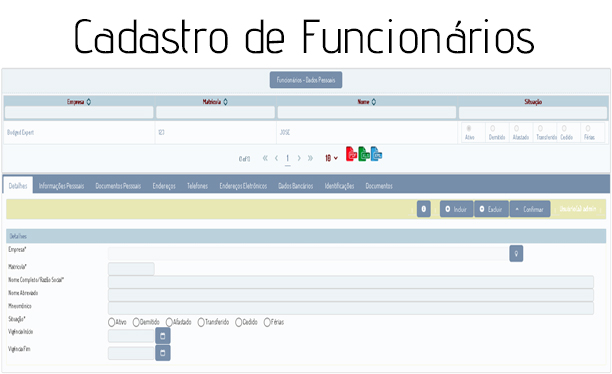Click the Confirmar button
This screenshot has height=374, width=612.
click(x=530, y=209)
